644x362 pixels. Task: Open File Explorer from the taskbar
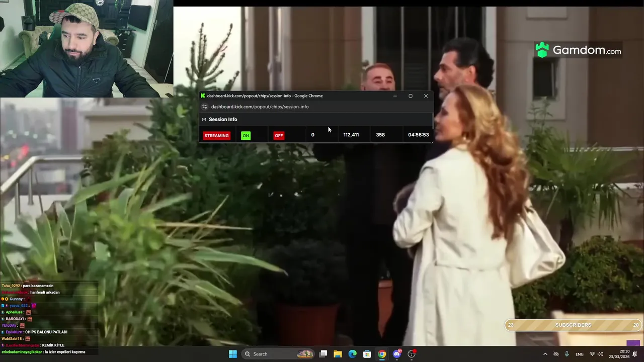pyautogui.click(x=338, y=354)
